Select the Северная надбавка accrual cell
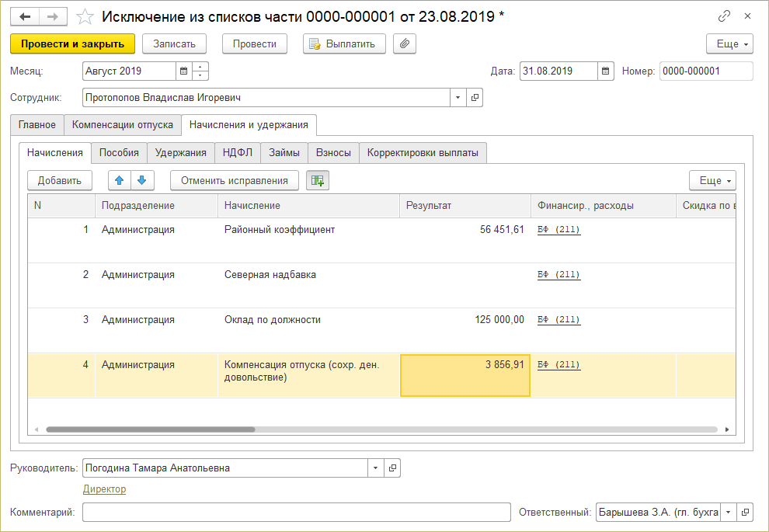769x532 pixels. (x=309, y=285)
